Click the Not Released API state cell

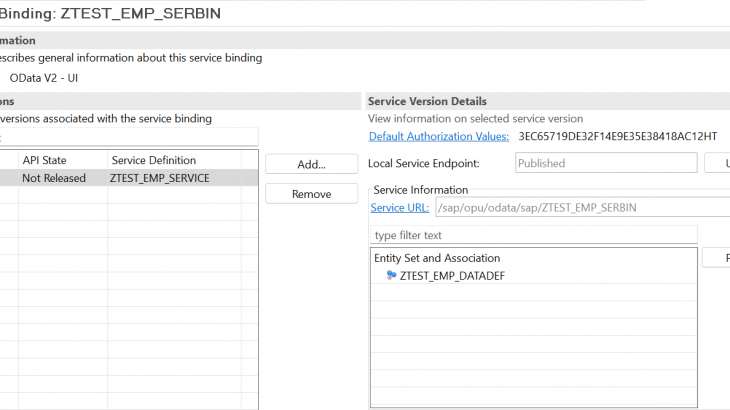(x=62, y=178)
